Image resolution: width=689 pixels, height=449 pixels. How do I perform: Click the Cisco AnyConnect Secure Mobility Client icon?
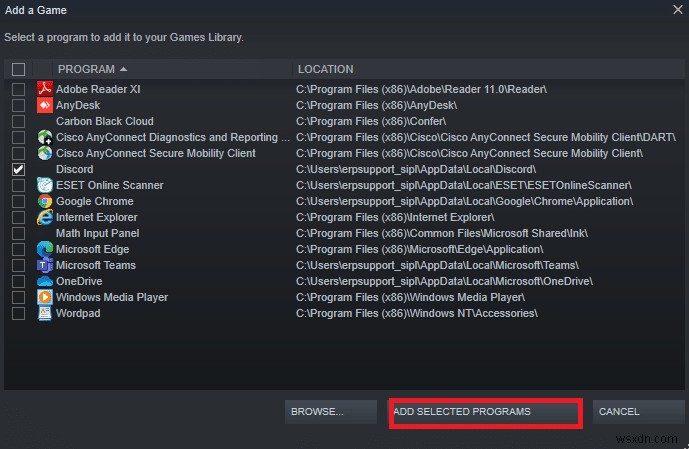click(x=45, y=153)
